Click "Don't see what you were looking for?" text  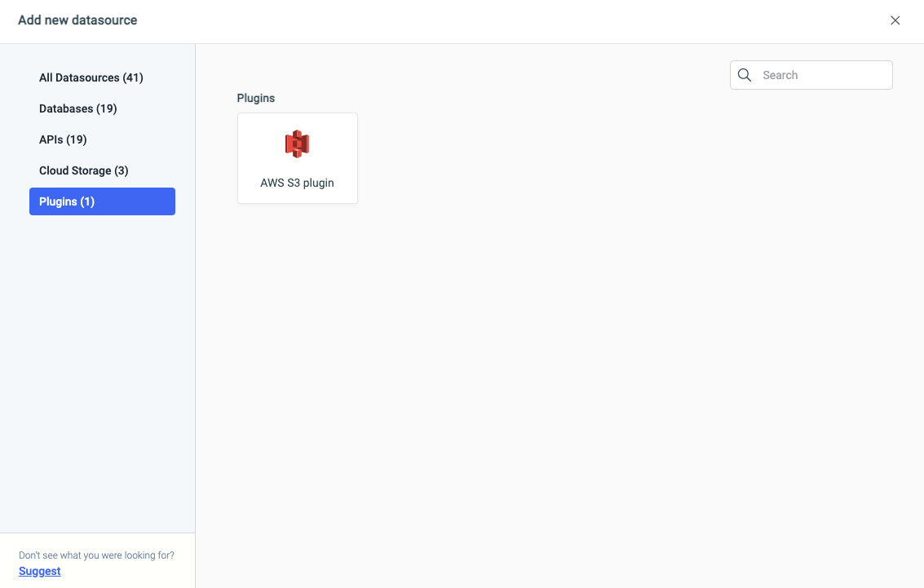pyautogui.click(x=96, y=555)
